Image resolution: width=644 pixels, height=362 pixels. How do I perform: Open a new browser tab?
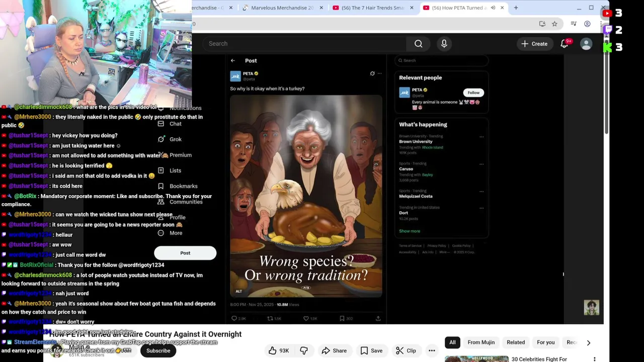516,8
